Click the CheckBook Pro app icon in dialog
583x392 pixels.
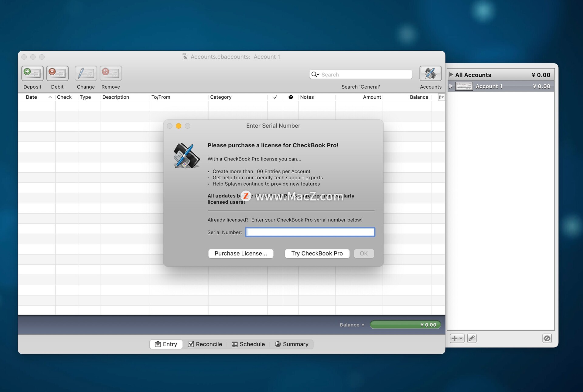(186, 156)
